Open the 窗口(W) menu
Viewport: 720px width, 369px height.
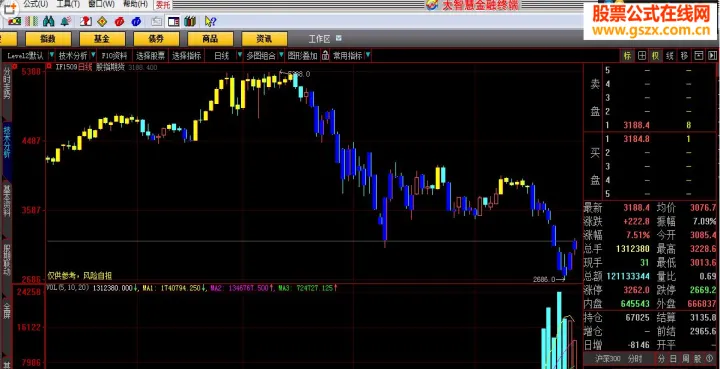(101, 4)
